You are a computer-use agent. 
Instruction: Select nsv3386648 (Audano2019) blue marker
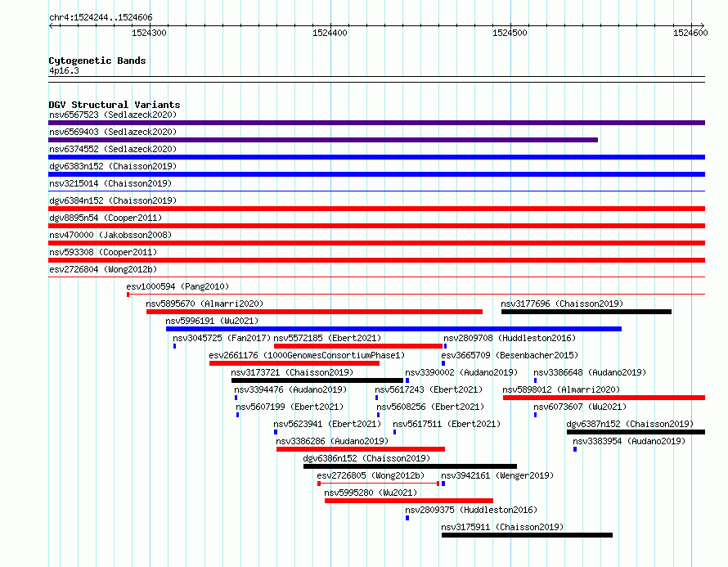tap(535, 380)
